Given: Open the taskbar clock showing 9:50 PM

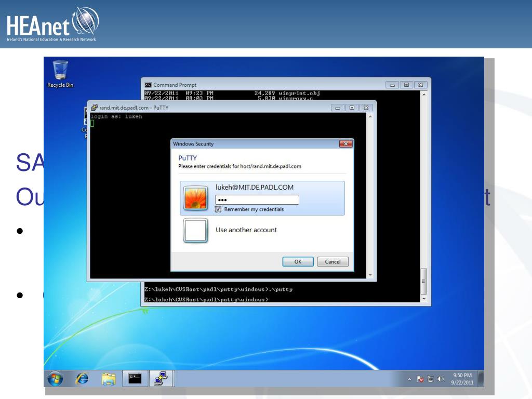Looking at the screenshot, I should (x=462, y=379).
